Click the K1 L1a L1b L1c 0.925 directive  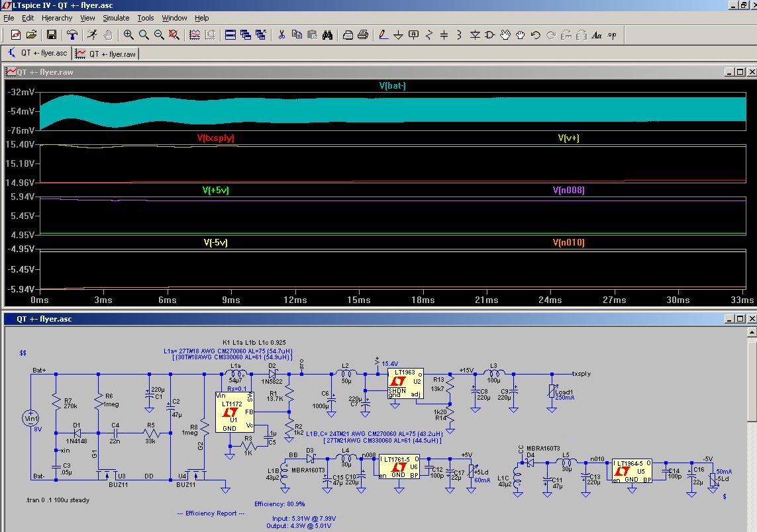coord(254,343)
